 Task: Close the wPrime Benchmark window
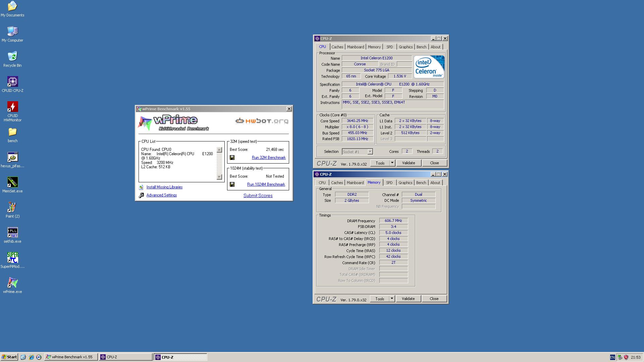pos(289,109)
